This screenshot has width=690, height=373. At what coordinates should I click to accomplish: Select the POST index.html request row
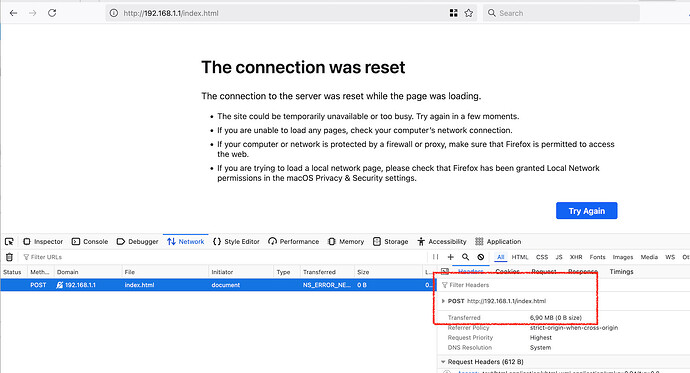[218, 285]
